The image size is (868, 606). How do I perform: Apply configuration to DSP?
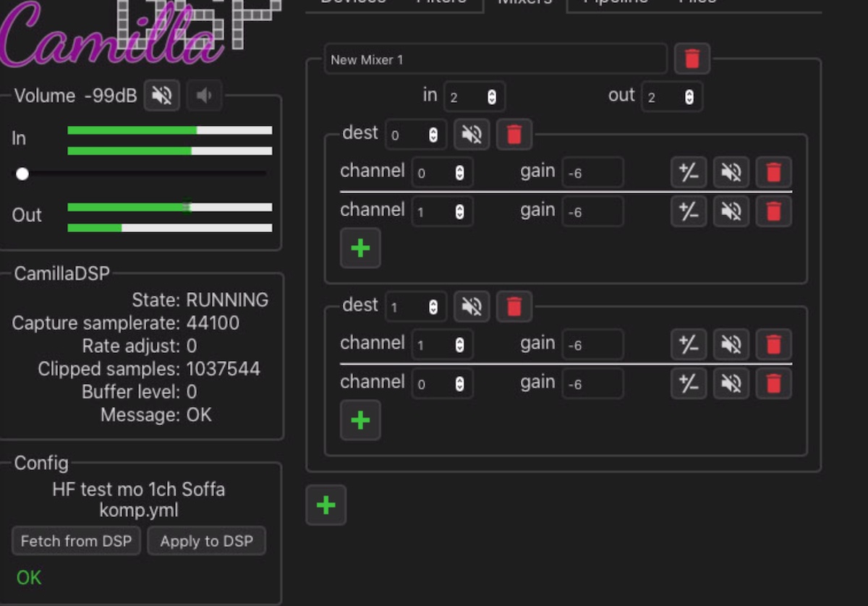(x=207, y=541)
